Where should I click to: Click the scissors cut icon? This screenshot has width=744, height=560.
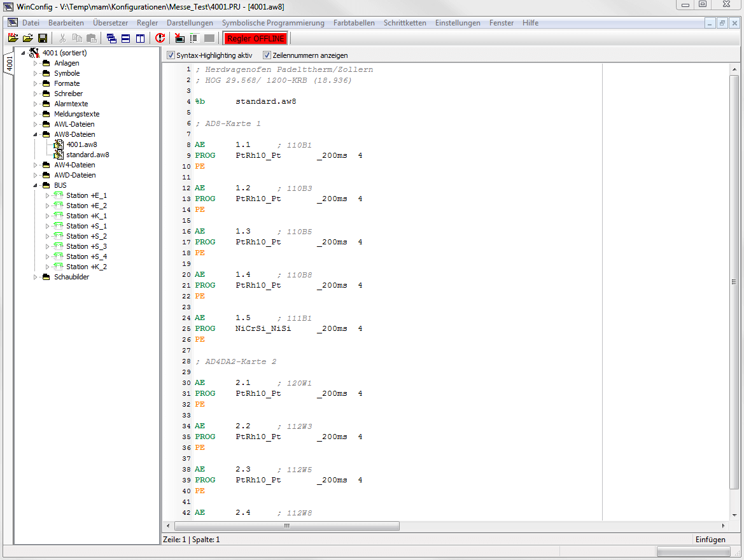point(62,38)
